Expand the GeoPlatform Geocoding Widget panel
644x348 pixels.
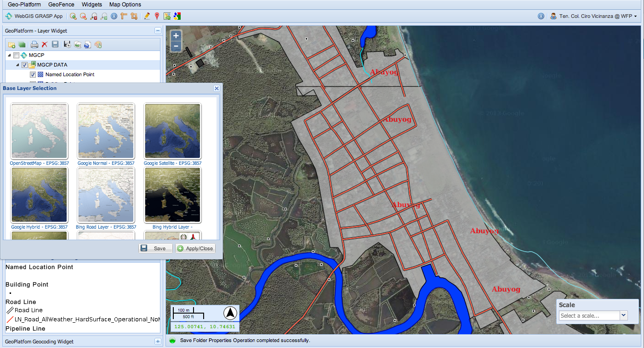tap(158, 342)
